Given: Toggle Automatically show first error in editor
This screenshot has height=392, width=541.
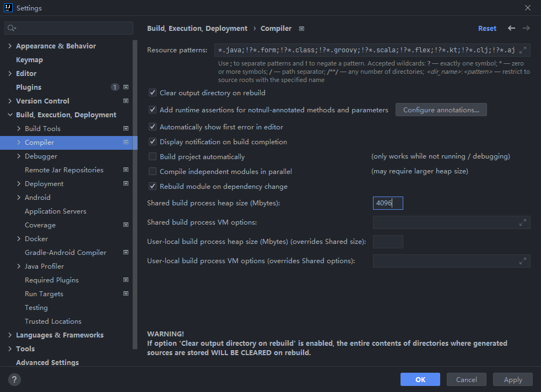Looking at the screenshot, I should pyautogui.click(x=153, y=127).
